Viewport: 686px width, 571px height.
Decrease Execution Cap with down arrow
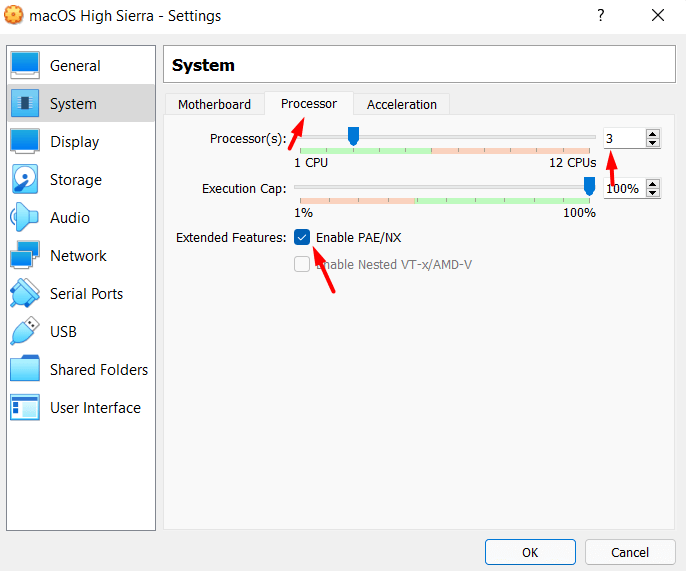(x=653, y=193)
